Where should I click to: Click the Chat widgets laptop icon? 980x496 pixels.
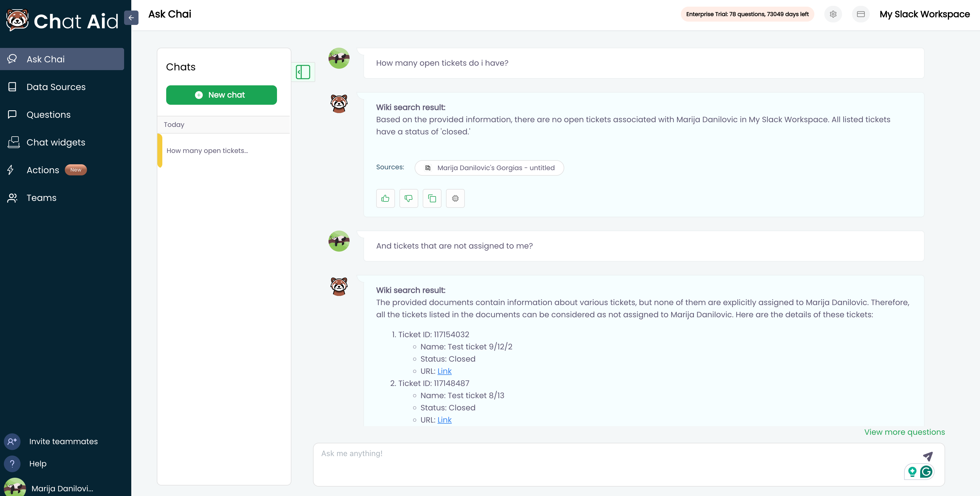(13, 142)
